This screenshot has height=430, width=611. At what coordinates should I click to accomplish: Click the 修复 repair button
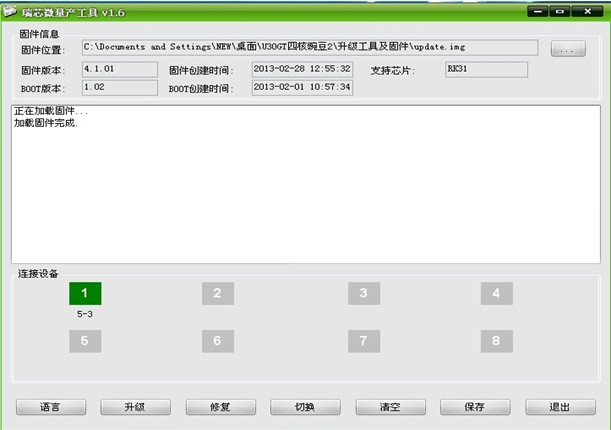click(221, 407)
